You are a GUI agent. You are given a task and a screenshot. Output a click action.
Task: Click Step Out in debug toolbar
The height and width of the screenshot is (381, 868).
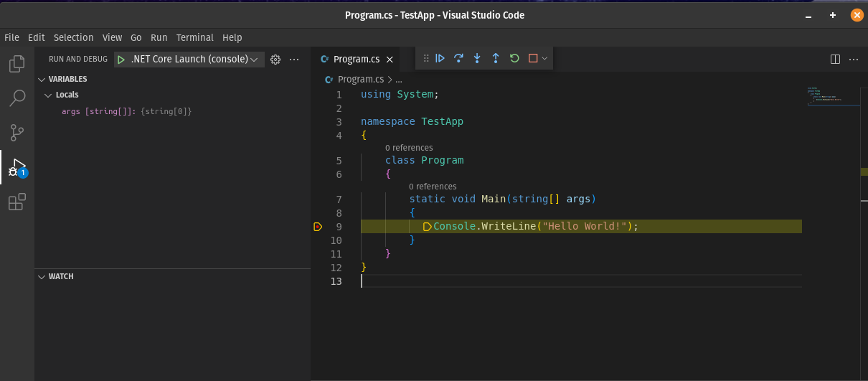pos(496,58)
